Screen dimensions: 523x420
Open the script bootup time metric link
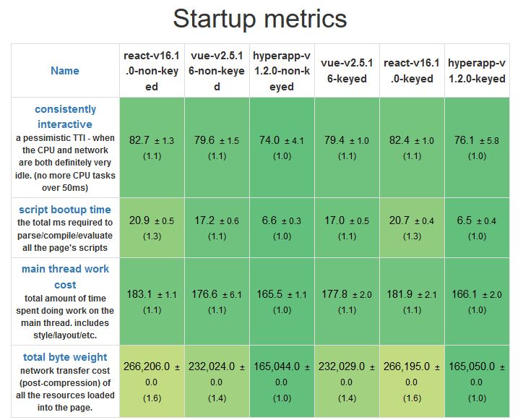(65, 210)
